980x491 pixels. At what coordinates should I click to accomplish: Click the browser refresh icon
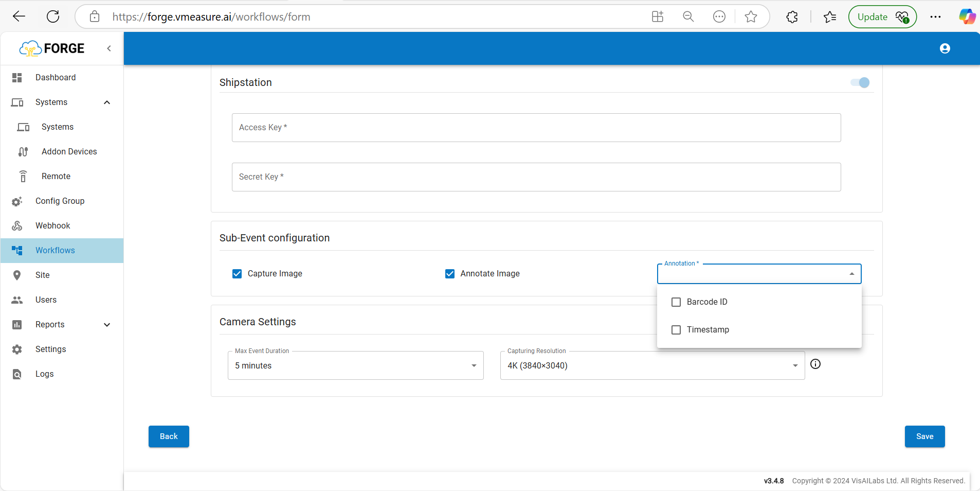pyautogui.click(x=53, y=16)
